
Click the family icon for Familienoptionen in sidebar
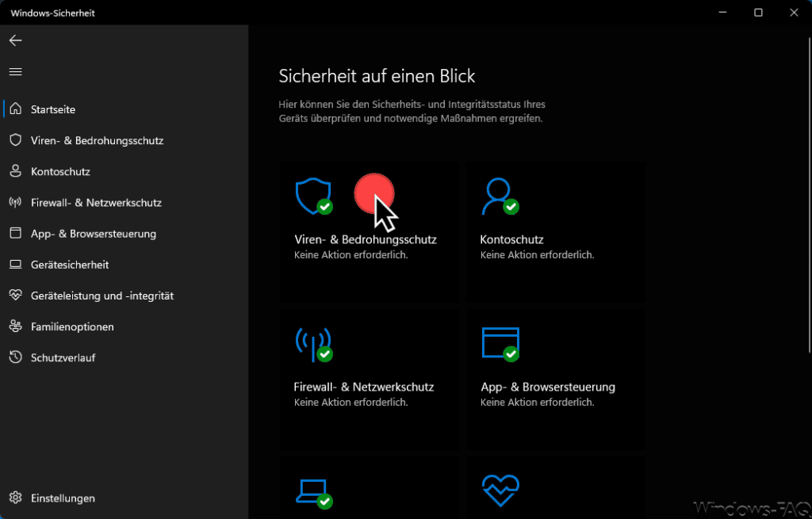pos(16,326)
